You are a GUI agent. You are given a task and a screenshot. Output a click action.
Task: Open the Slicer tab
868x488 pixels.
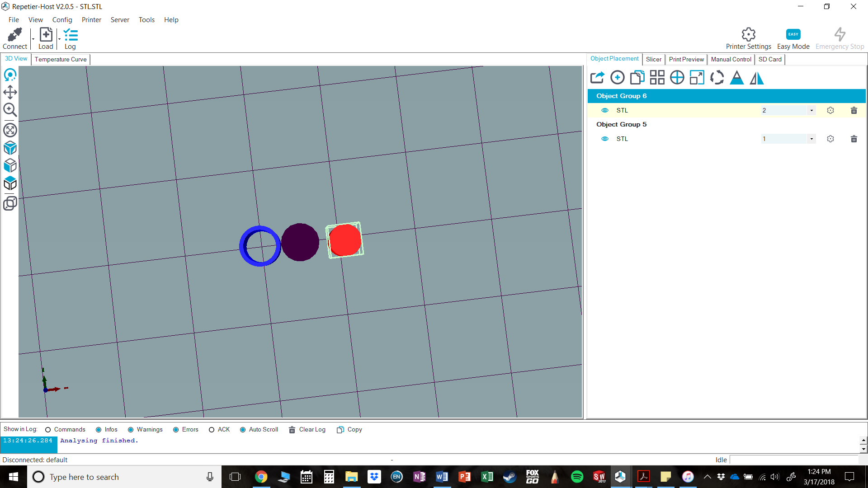(x=653, y=59)
